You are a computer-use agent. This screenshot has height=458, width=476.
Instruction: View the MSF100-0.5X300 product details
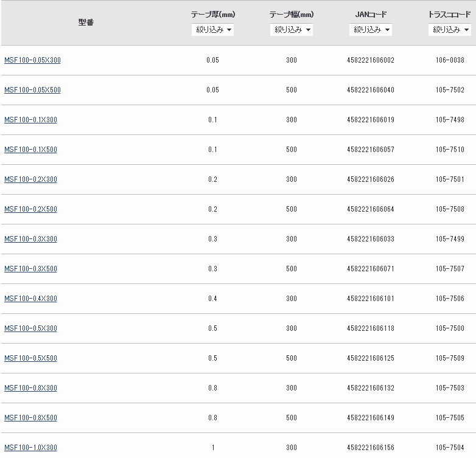pyautogui.click(x=30, y=328)
